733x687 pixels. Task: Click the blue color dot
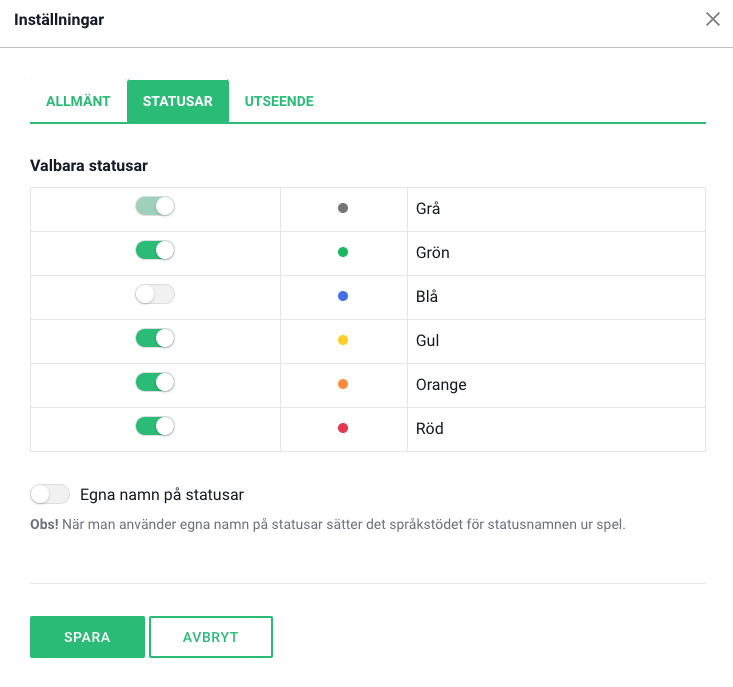[x=343, y=297]
